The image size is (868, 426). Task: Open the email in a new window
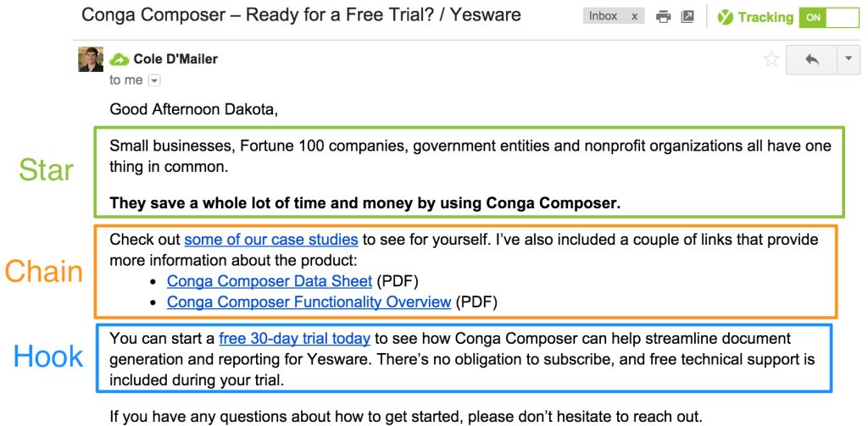(x=687, y=17)
